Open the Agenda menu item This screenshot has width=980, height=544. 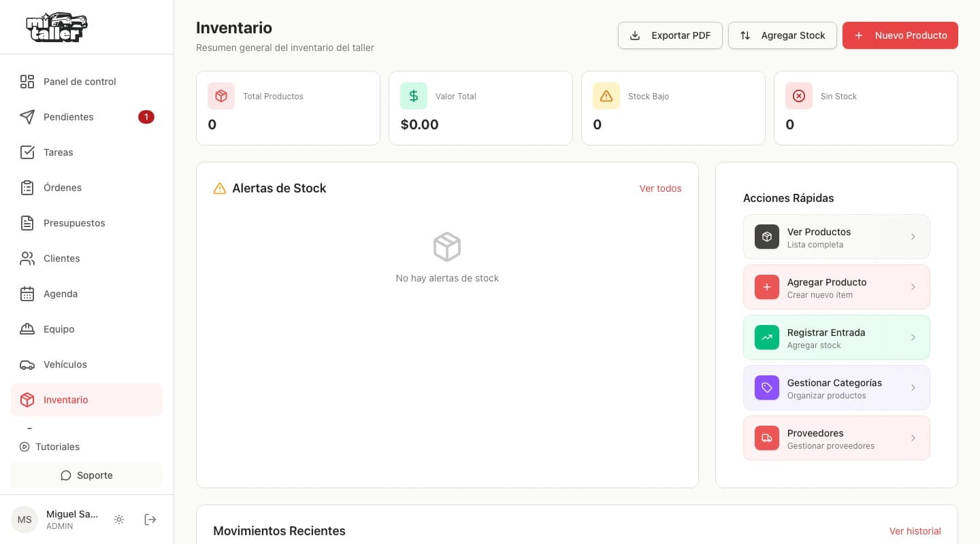[x=87, y=294]
